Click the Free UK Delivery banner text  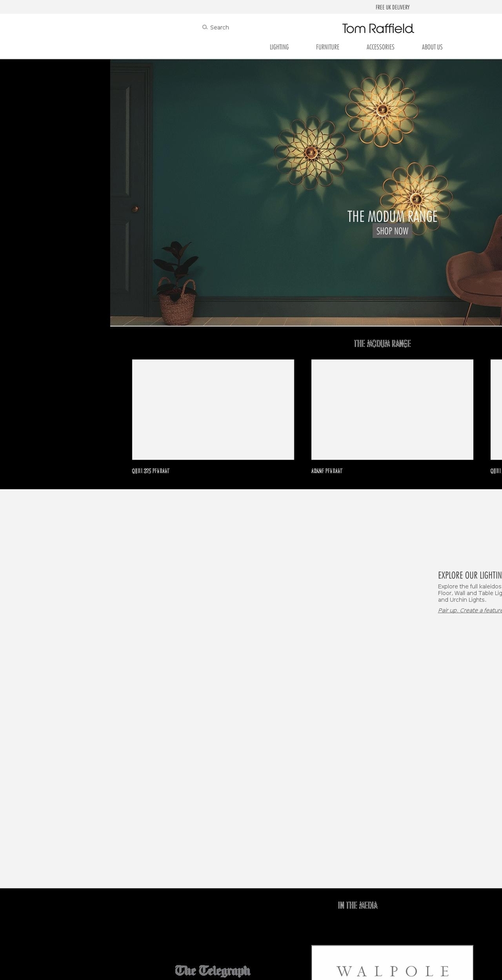[x=393, y=7]
